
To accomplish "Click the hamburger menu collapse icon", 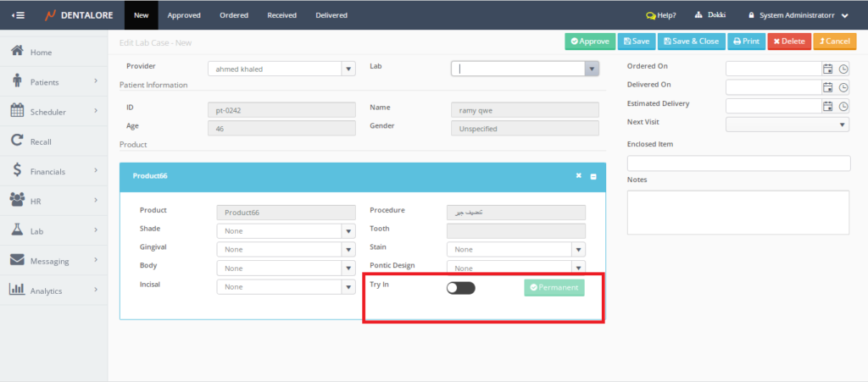I will pyautogui.click(x=18, y=14).
